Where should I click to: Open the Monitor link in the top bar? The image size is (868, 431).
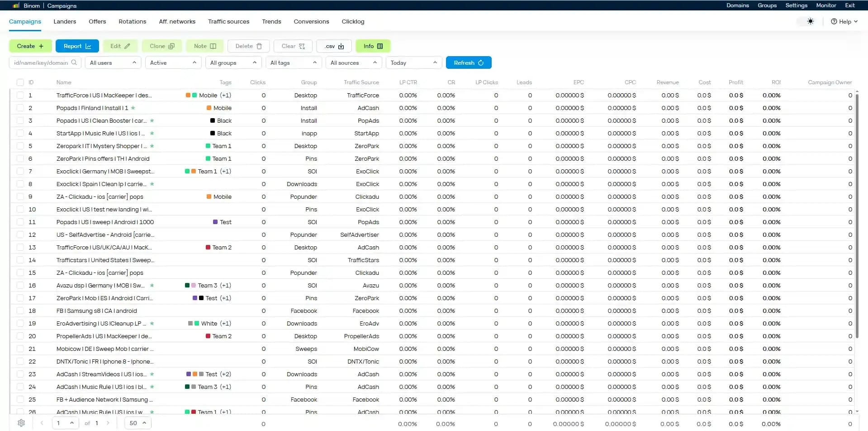click(826, 5)
